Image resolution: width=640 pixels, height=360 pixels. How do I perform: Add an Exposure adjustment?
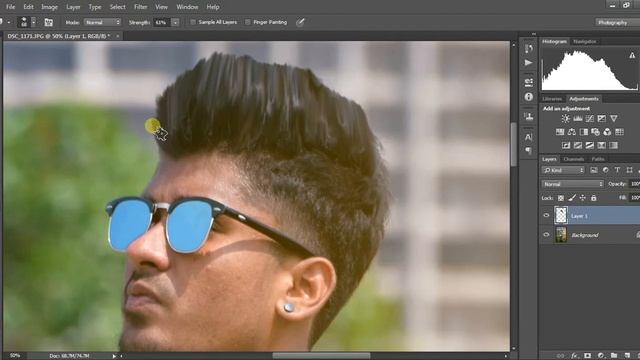click(602, 118)
